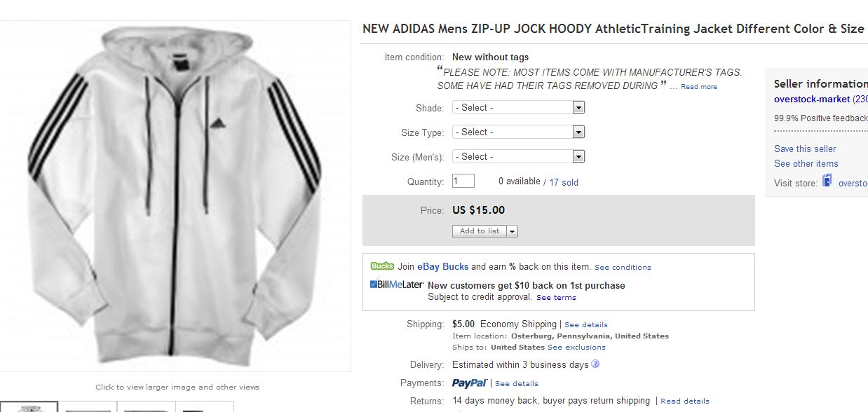Open shipping See exclusions link

576,348
